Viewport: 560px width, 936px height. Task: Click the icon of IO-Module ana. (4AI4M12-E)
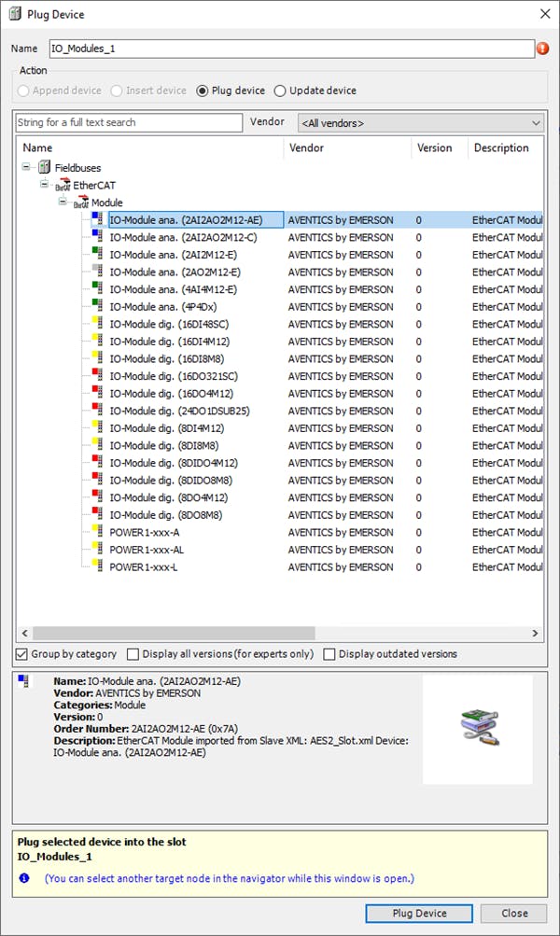click(97, 287)
